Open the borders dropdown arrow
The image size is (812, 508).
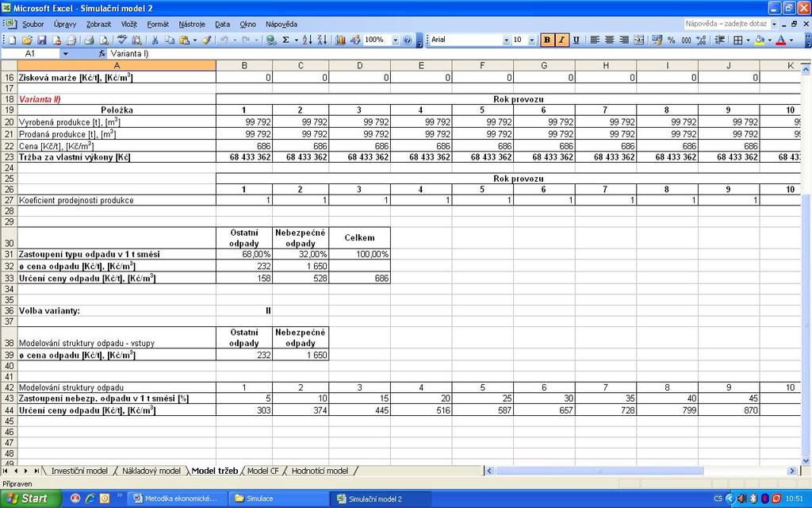pos(749,40)
